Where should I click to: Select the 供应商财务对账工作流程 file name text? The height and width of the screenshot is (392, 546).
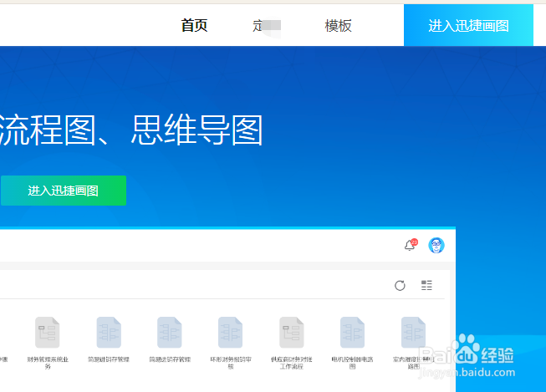[x=292, y=363]
